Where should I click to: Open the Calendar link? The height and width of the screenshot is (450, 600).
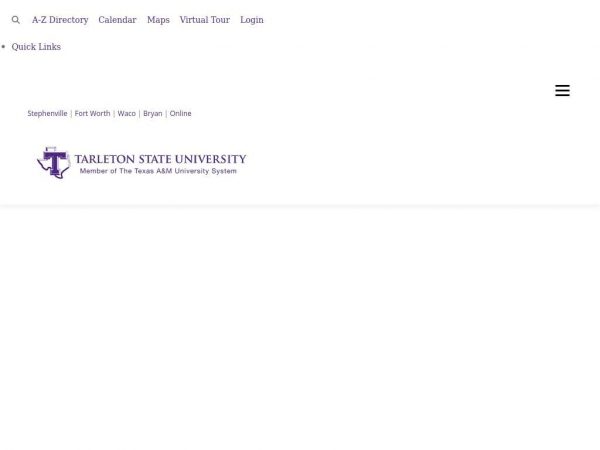[x=117, y=20]
